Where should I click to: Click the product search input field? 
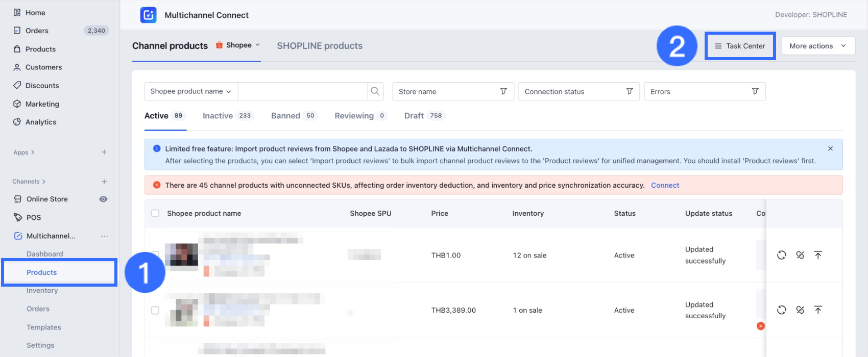tap(302, 91)
